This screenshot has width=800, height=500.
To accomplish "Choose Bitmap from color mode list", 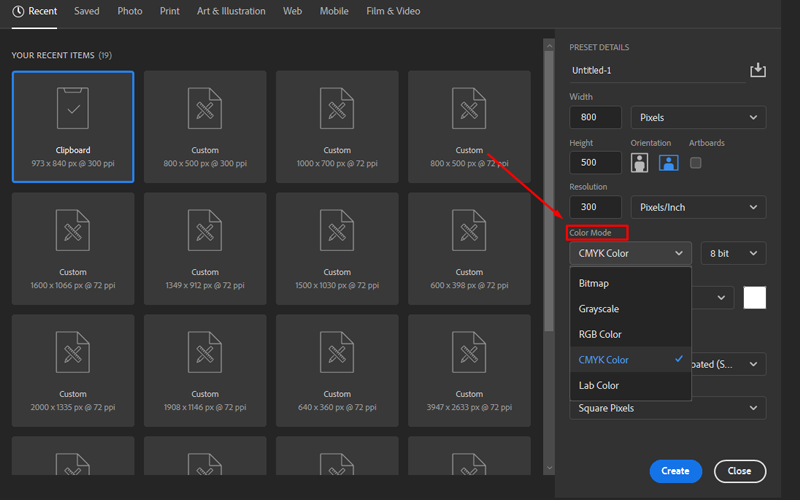I will pyautogui.click(x=630, y=283).
